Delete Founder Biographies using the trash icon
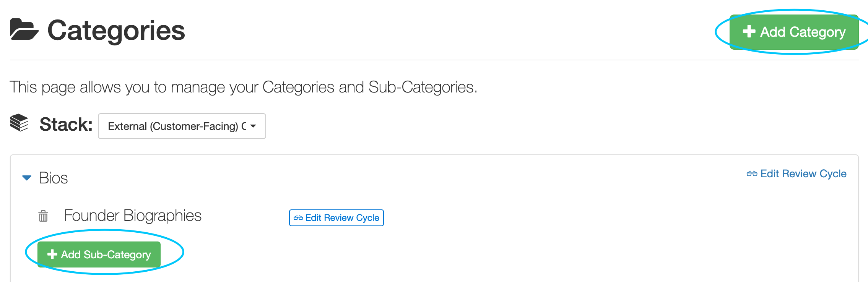 43,216
